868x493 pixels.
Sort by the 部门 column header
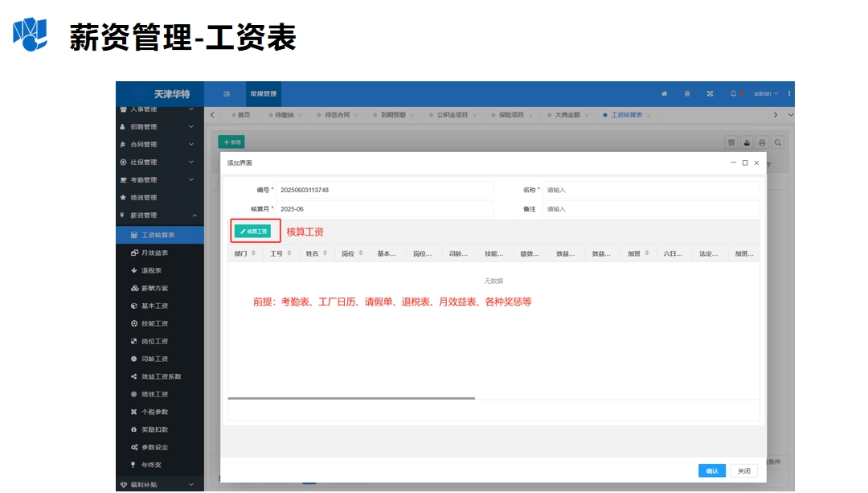(x=244, y=253)
